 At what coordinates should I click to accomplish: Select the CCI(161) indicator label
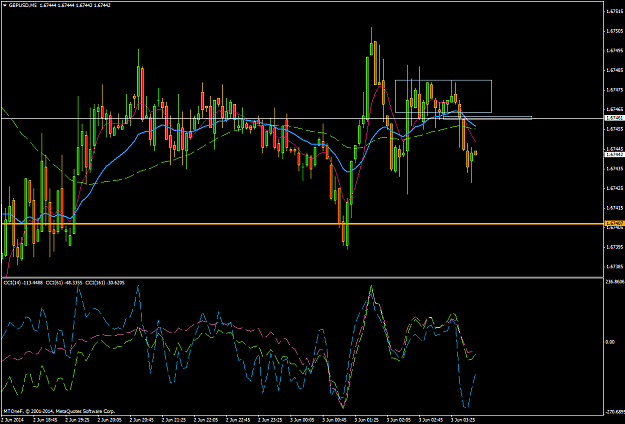pyautogui.click(x=104, y=283)
